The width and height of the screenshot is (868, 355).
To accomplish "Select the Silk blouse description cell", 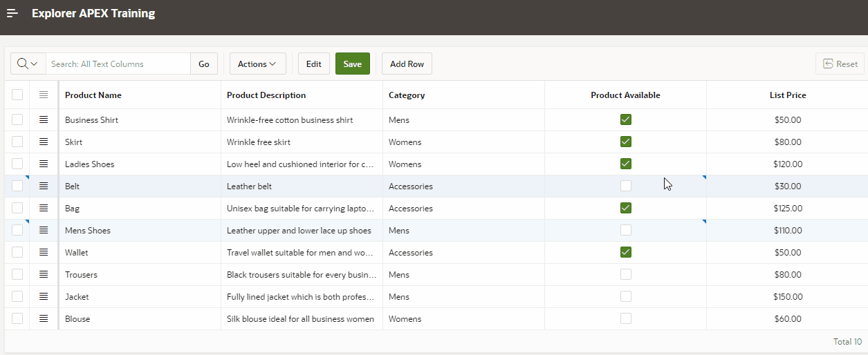I will [x=302, y=318].
